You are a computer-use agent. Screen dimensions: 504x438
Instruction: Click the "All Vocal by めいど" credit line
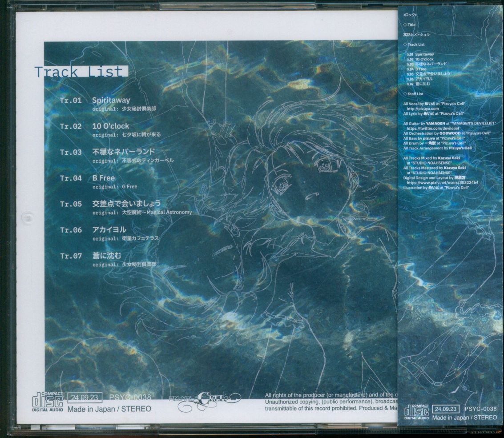tap(434, 104)
